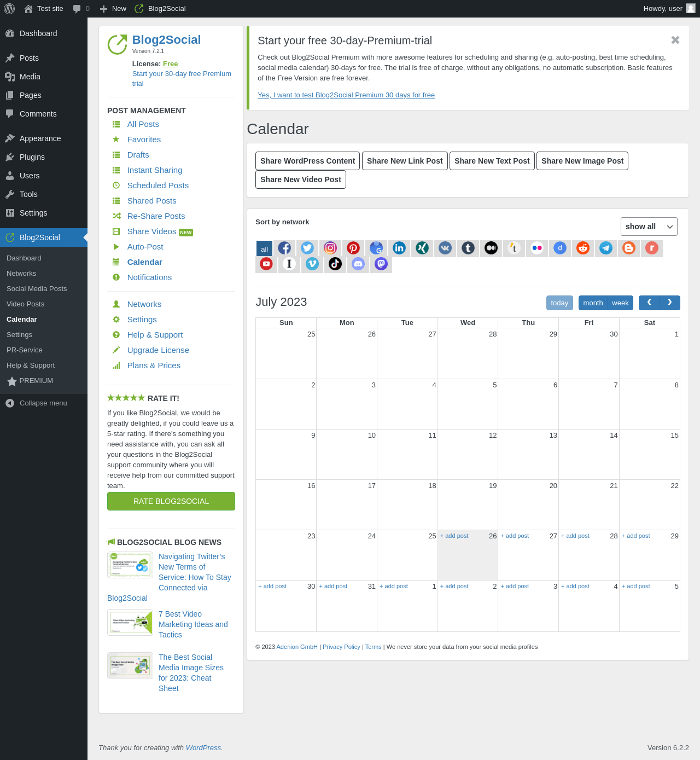This screenshot has height=760, width=700.
Task: Filter calendar by Reddit network icon
Action: 583,248
